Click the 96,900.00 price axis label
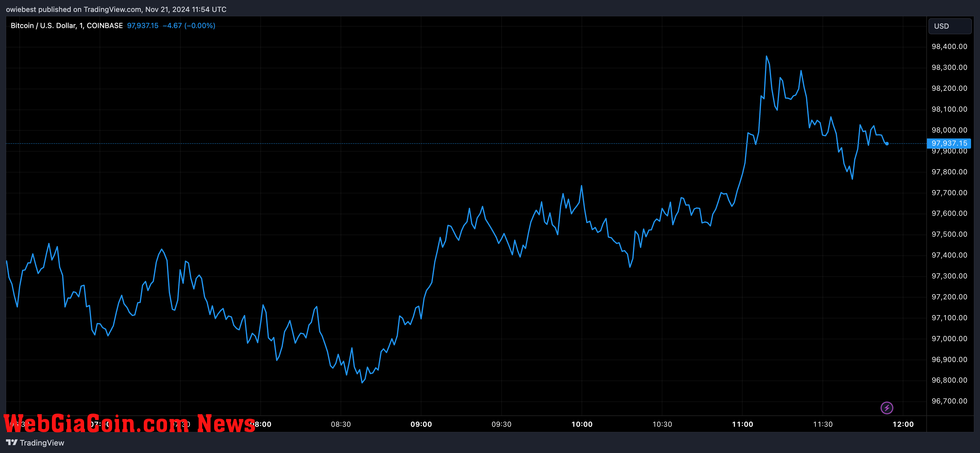980x453 pixels. pos(949,359)
